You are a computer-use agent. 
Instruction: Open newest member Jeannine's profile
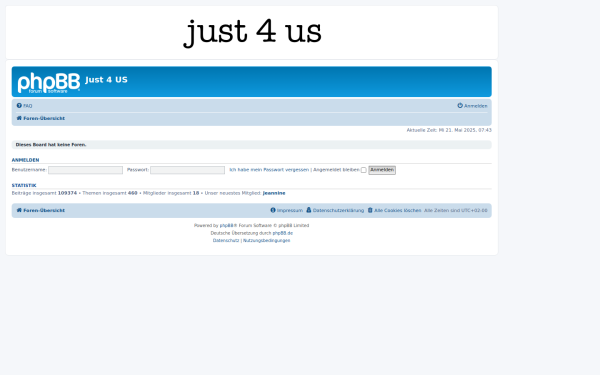click(274, 193)
